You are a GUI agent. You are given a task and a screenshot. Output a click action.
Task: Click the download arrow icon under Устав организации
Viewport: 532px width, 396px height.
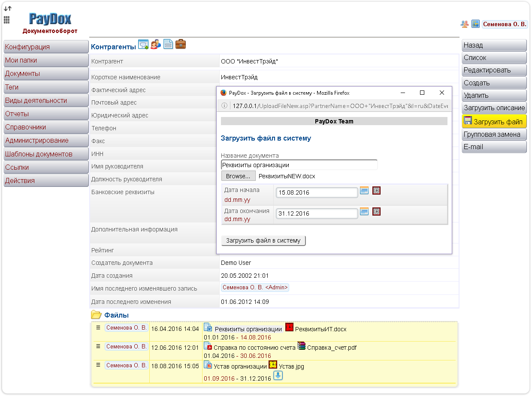click(278, 376)
